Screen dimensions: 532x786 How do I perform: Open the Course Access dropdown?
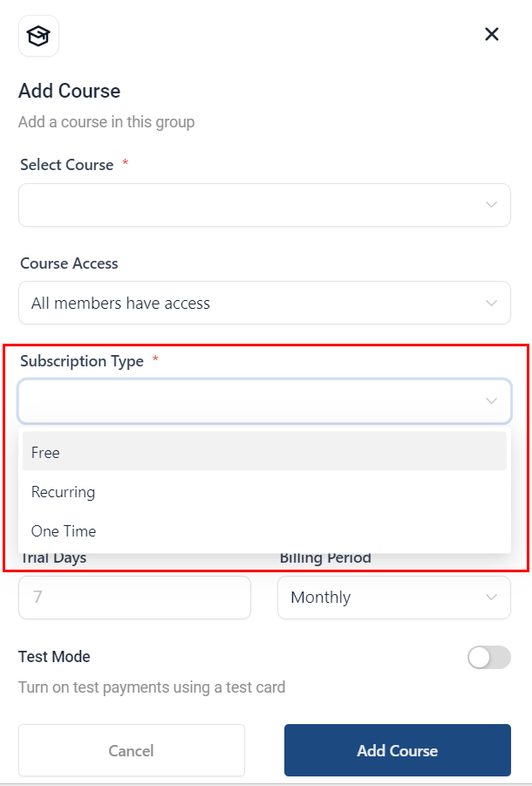point(253,304)
